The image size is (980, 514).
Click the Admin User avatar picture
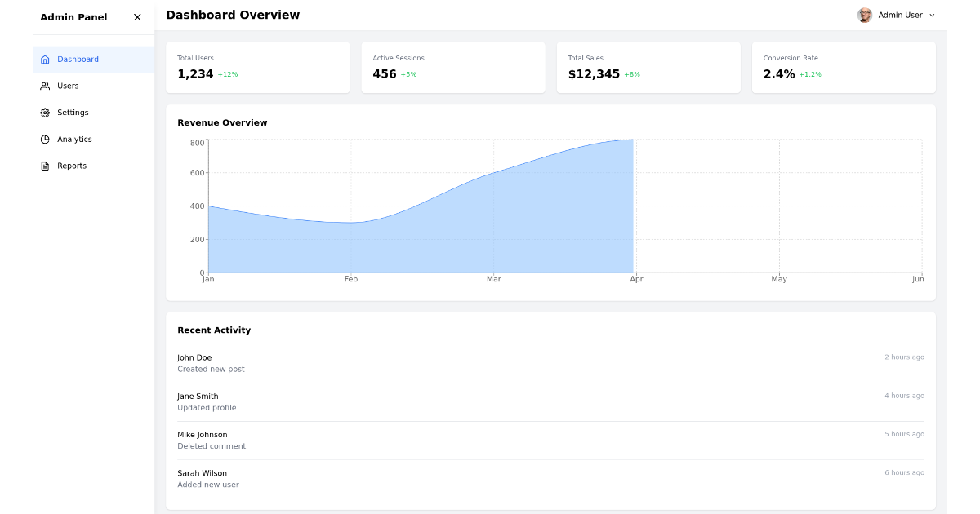[x=865, y=15]
